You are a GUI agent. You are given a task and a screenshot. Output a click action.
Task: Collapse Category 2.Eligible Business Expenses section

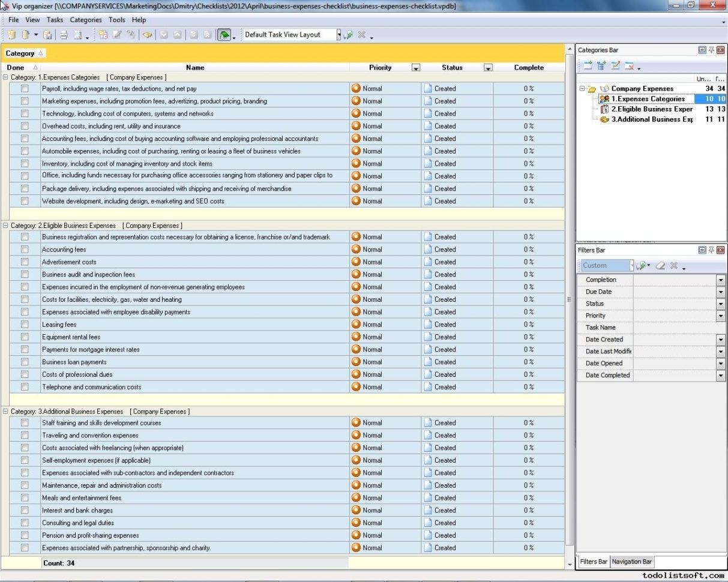pos(5,225)
